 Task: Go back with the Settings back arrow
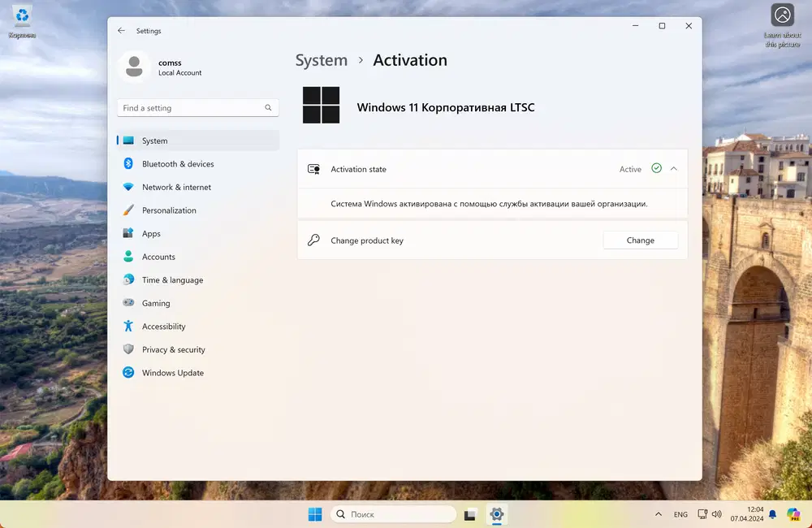121,31
